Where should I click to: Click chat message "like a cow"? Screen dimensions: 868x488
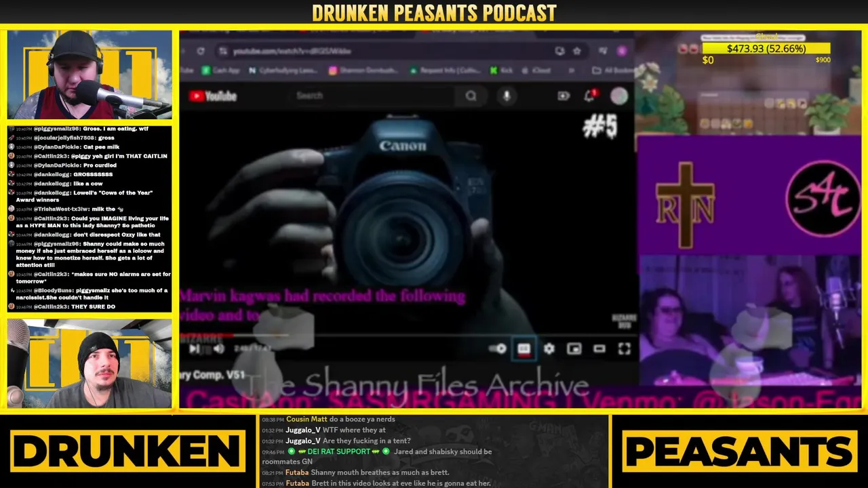[87, 184]
